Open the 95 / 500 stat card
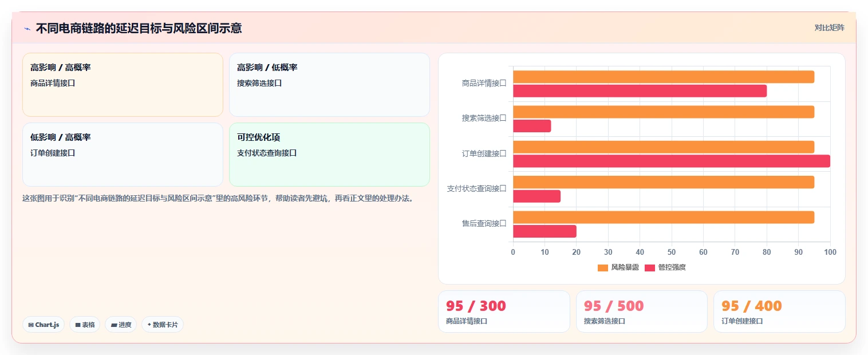The height and width of the screenshot is (355, 868). click(642, 311)
